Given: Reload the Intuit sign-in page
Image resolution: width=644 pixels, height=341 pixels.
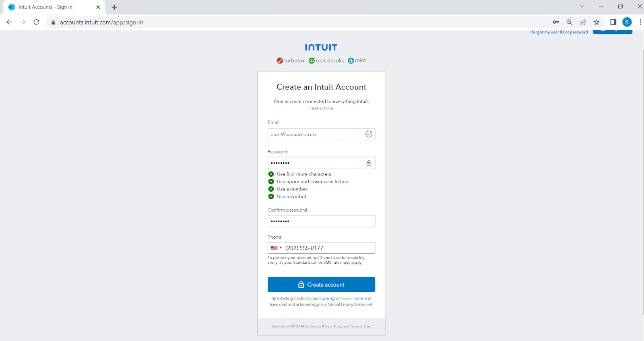Looking at the screenshot, I should click(37, 22).
